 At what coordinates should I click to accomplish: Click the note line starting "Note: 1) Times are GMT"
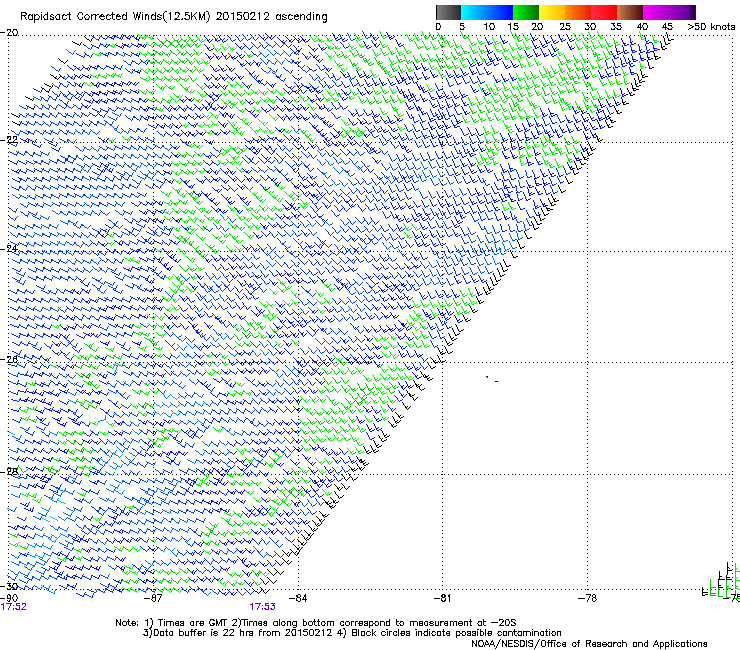pos(315,623)
